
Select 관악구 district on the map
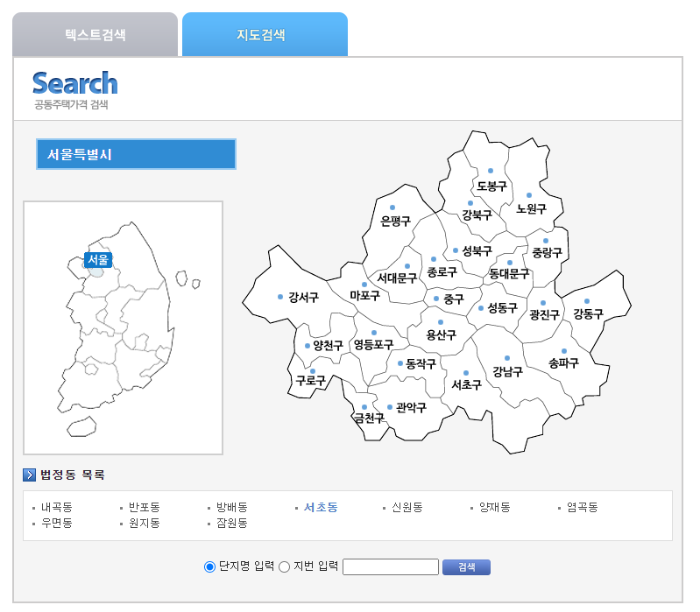411,407
